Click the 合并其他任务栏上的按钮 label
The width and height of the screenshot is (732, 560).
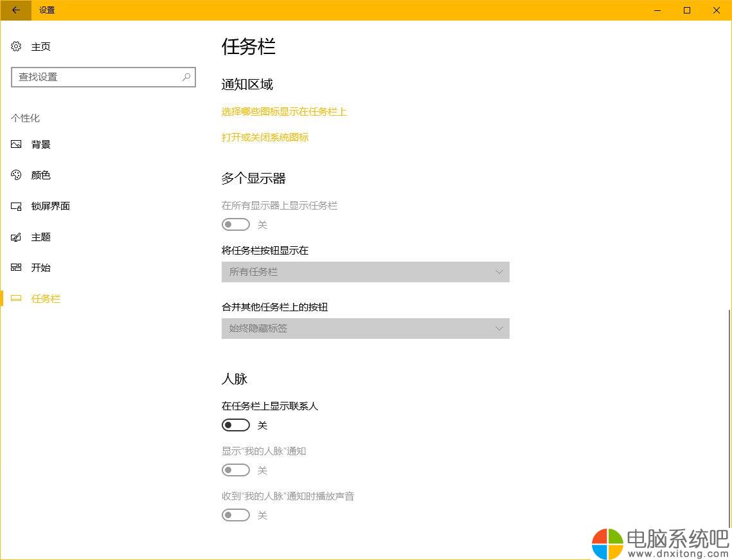274,307
